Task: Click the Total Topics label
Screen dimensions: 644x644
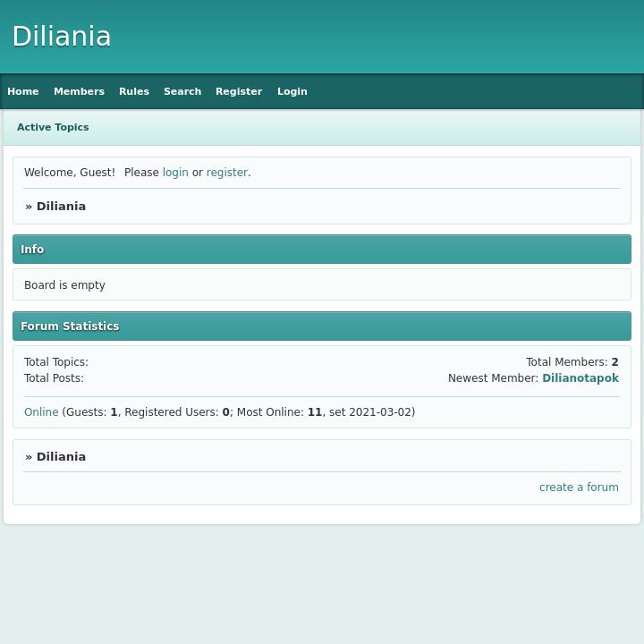Action: pyautogui.click(x=55, y=362)
